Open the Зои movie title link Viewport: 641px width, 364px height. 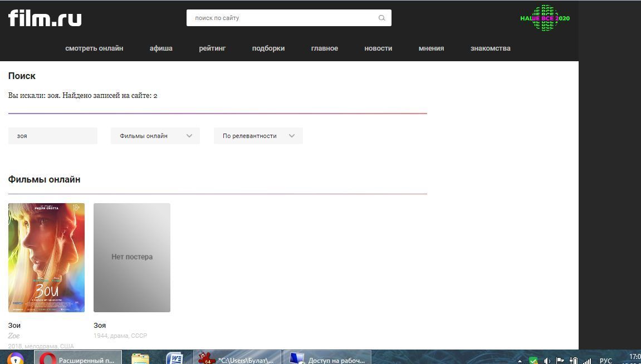click(14, 325)
